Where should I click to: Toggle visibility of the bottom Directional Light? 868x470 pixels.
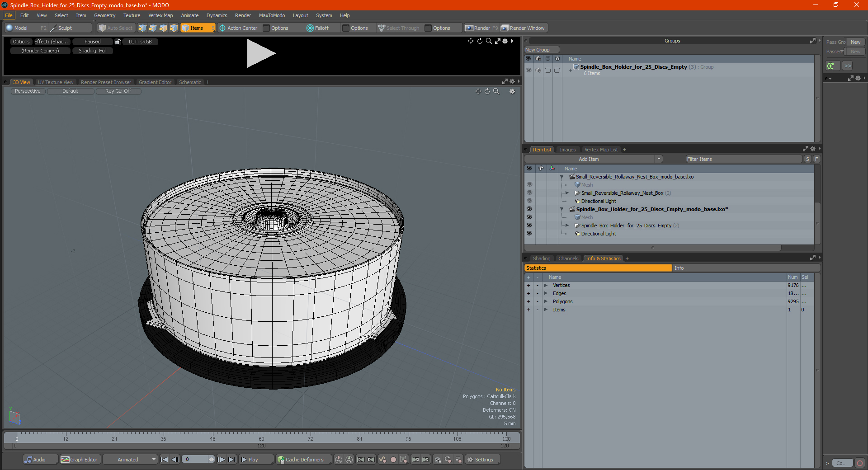pos(529,234)
